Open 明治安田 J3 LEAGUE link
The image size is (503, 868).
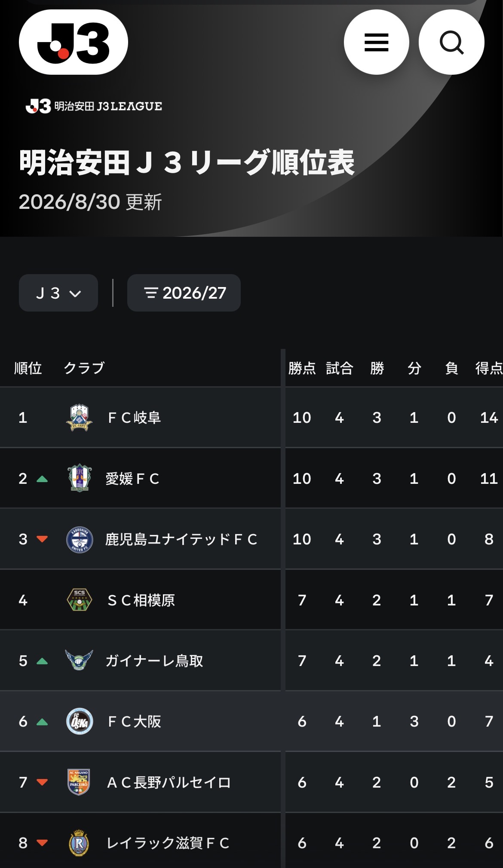click(x=94, y=106)
